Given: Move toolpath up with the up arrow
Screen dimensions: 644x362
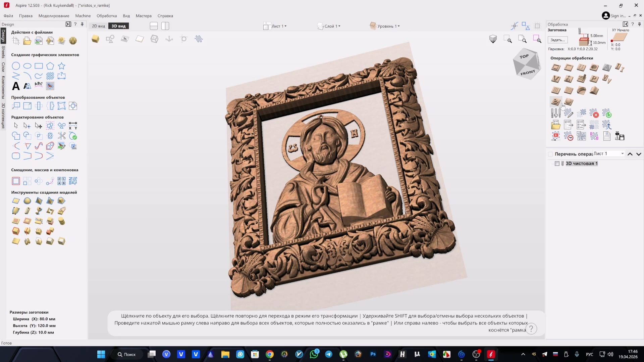Looking at the screenshot, I should [x=630, y=154].
